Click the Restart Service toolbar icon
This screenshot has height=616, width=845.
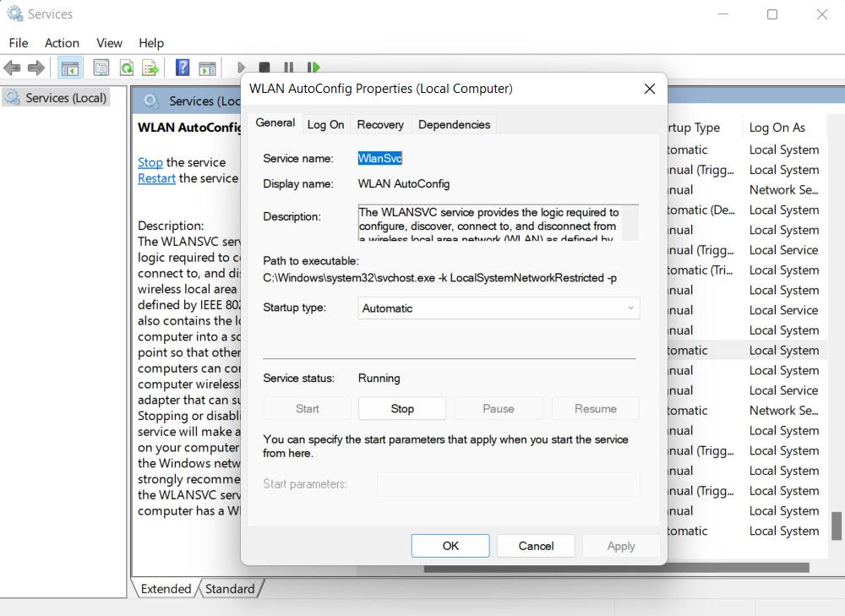pos(313,68)
